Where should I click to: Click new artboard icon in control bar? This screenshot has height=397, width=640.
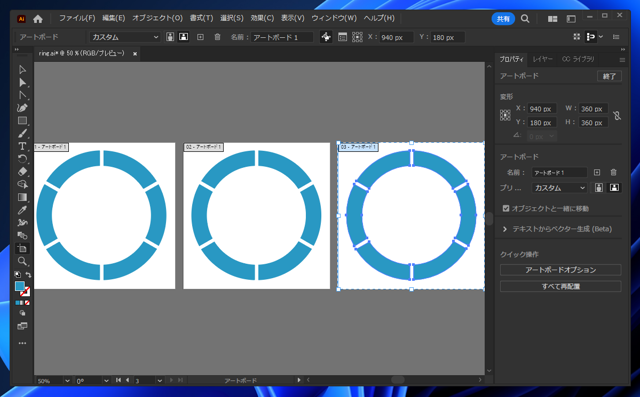pyautogui.click(x=200, y=37)
